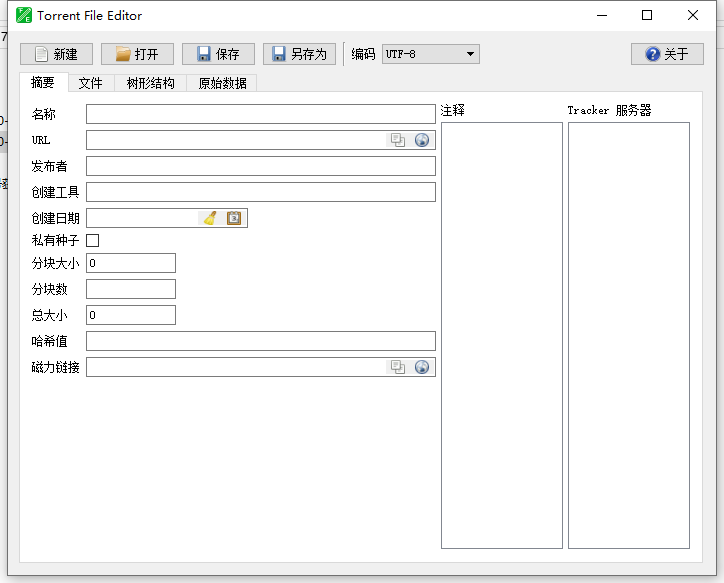The image size is (724, 583).
Task: Click the 创建工具 input field
Action: point(261,192)
